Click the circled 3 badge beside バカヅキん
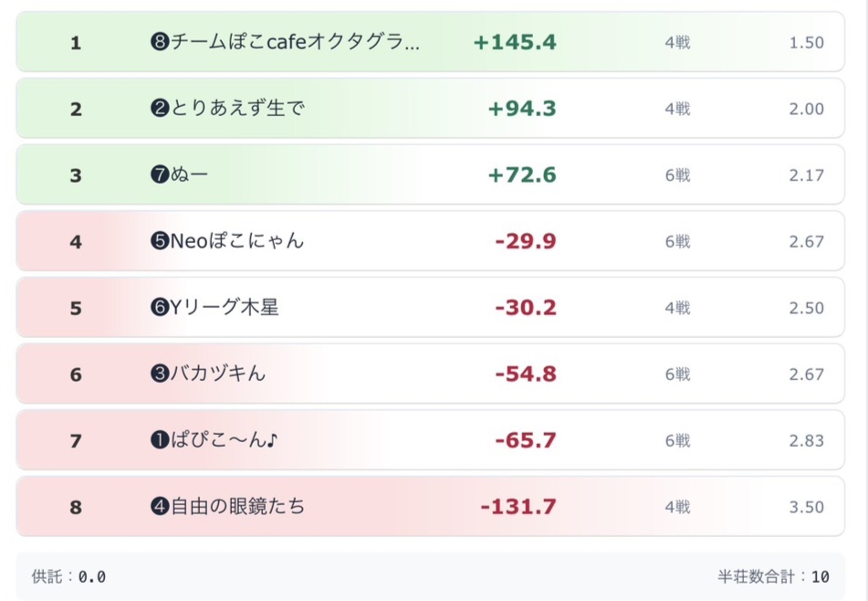Screen dimensions: 868x601 (x=160, y=374)
